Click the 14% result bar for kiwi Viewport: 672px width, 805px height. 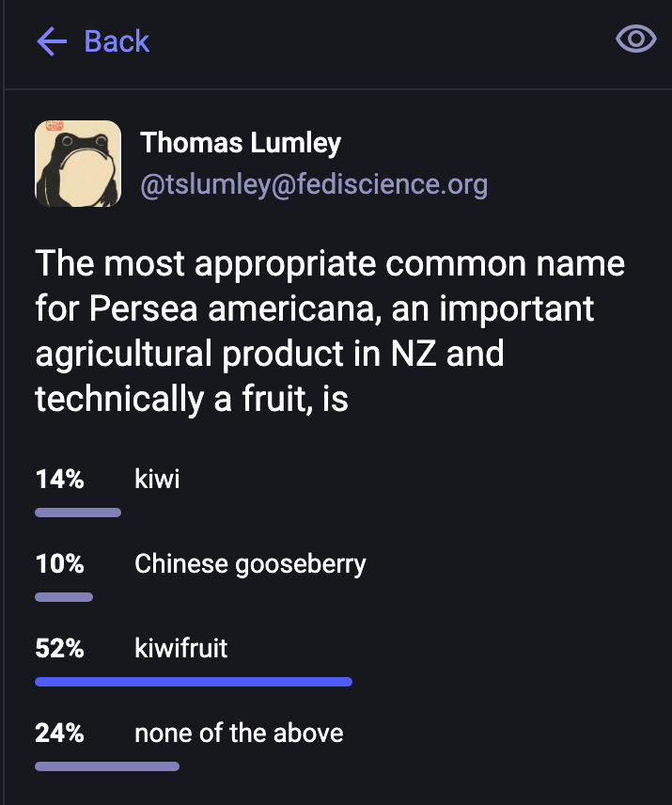[78, 513]
